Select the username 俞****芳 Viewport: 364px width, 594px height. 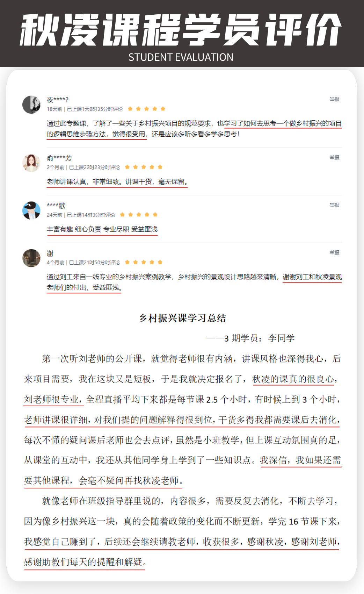pos(59,158)
